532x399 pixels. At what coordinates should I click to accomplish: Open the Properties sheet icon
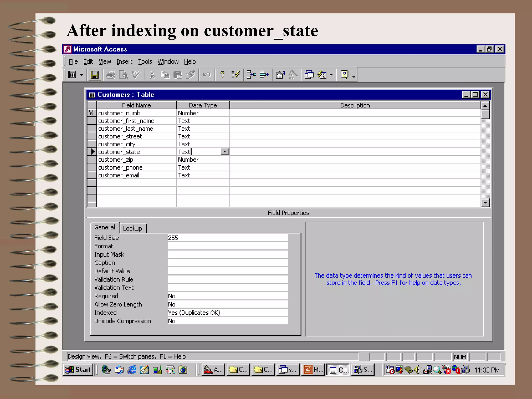click(280, 75)
